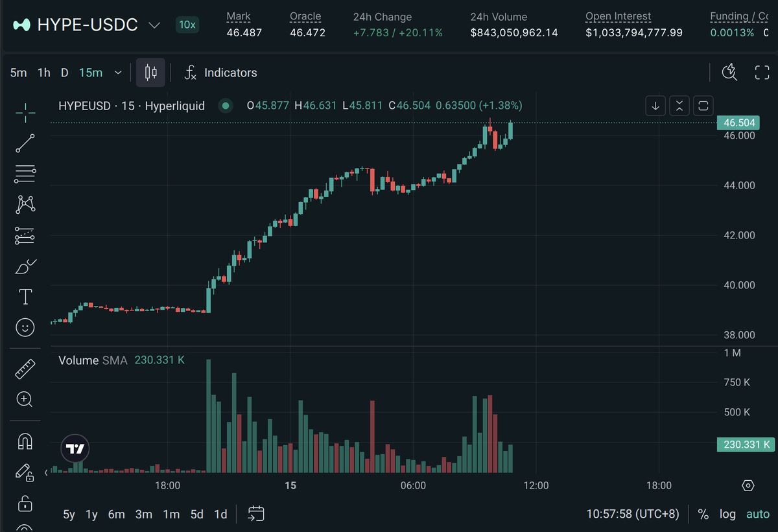Click the 46.504 current price label
Screen dimensions: 778x532
click(737, 123)
